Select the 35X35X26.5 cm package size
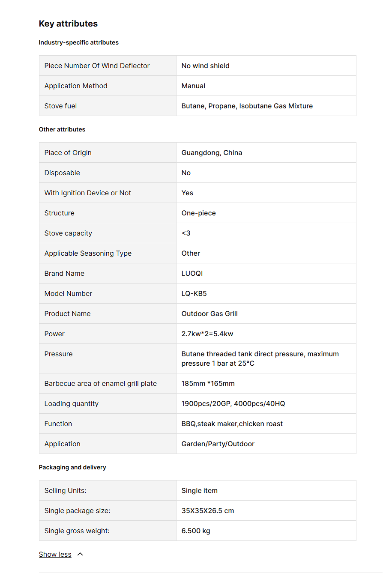This screenshot has height=579, width=392. click(x=207, y=510)
